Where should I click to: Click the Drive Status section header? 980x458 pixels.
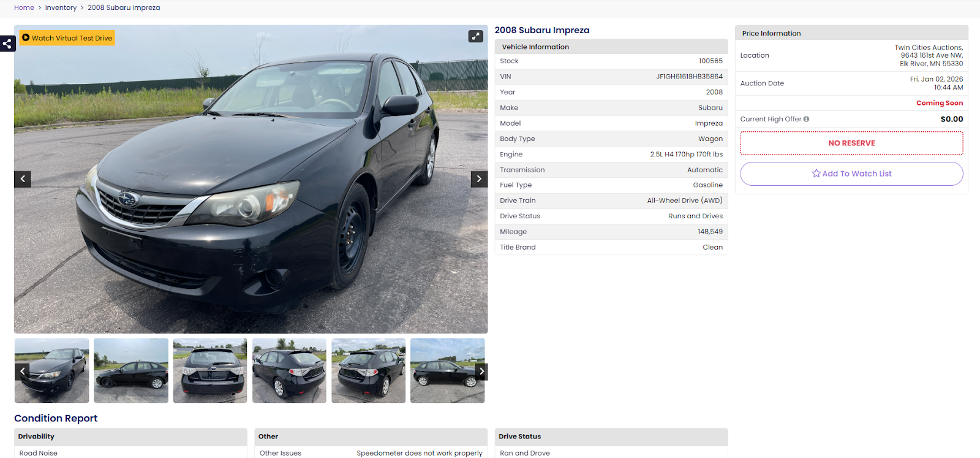click(611, 437)
